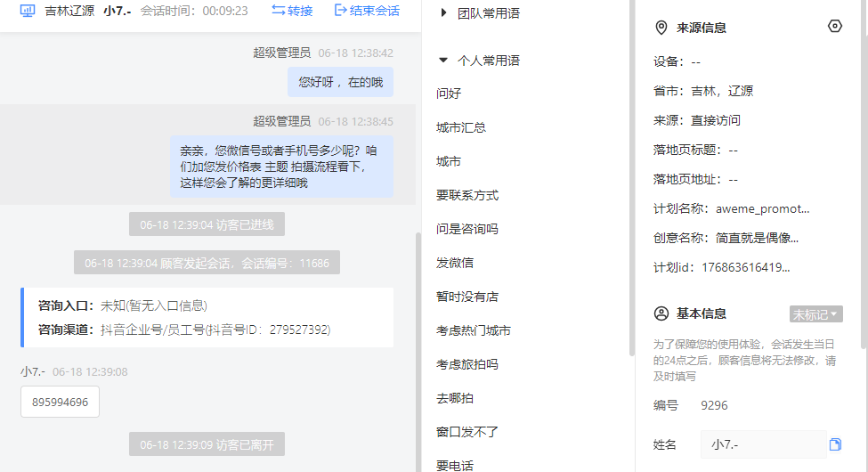The height and width of the screenshot is (472, 868).
Task: Click the 咨询渠道 抖音企业号 info line
Action: pos(184,330)
